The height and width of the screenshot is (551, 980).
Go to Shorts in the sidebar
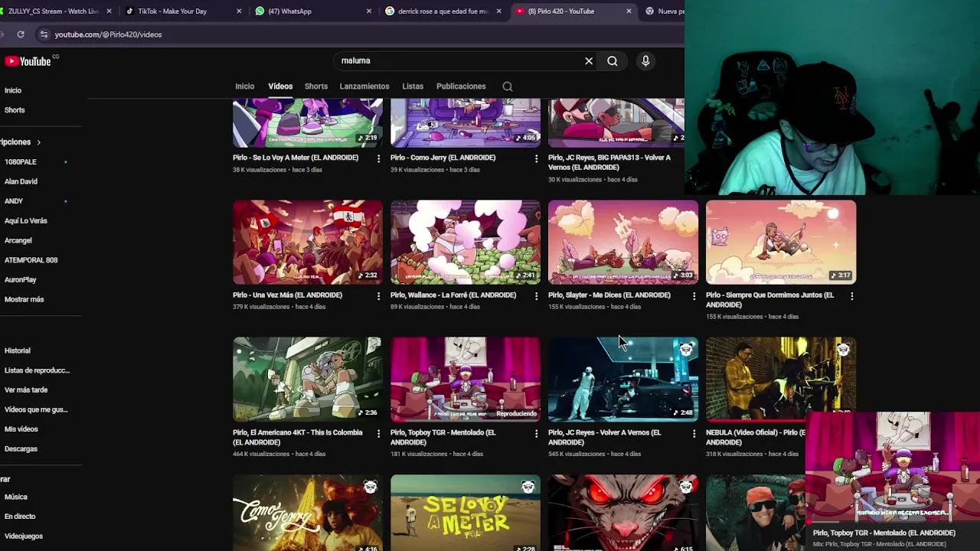tap(15, 110)
